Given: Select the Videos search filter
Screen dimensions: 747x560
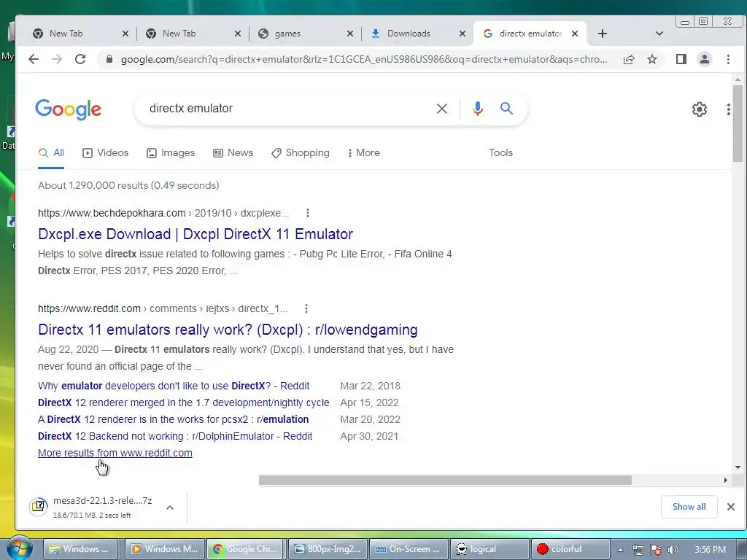Looking at the screenshot, I should tap(105, 153).
